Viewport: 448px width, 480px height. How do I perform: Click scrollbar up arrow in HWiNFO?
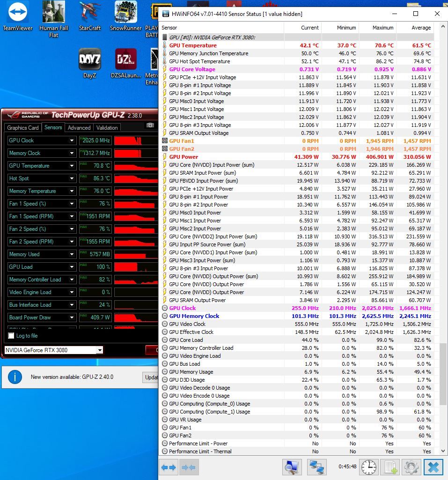443,27
